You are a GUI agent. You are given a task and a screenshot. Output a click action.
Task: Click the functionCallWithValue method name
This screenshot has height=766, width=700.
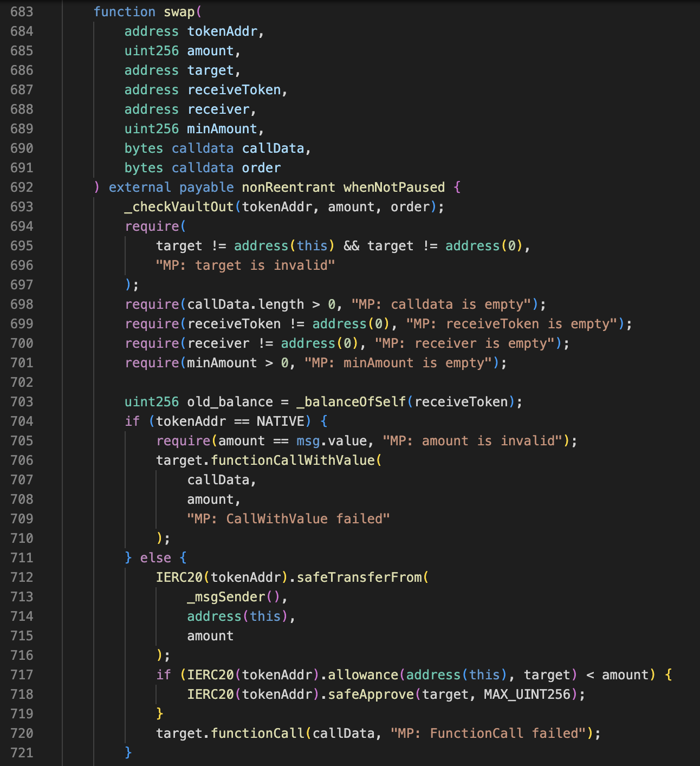pos(293,460)
